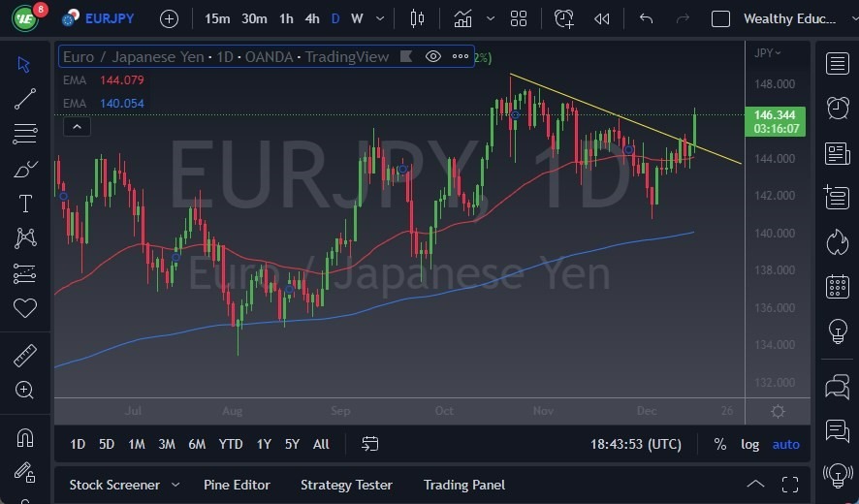Toggle lock all drawing tools
The height and width of the screenshot is (504, 859).
pos(24,472)
